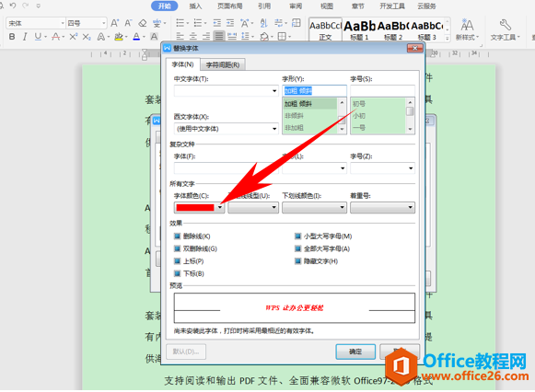Open the new style (新样式) menu
This screenshot has height=392, width=535.
467,30
